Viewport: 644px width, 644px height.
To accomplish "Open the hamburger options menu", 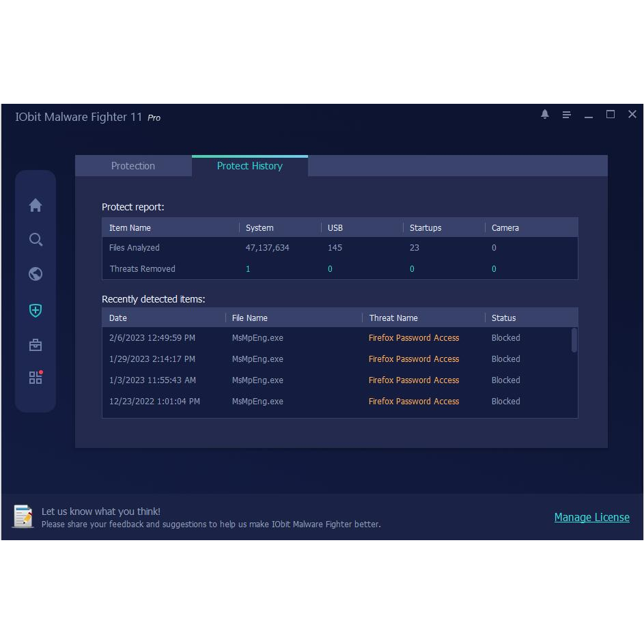I will (566, 115).
